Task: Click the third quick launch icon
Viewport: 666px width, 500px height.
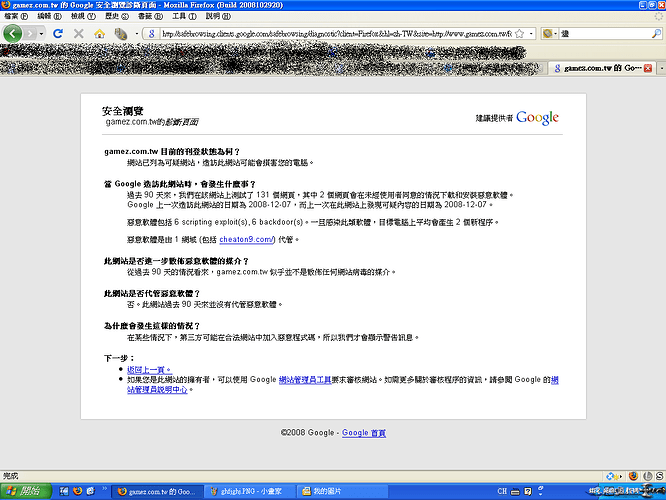Action: tap(90, 491)
